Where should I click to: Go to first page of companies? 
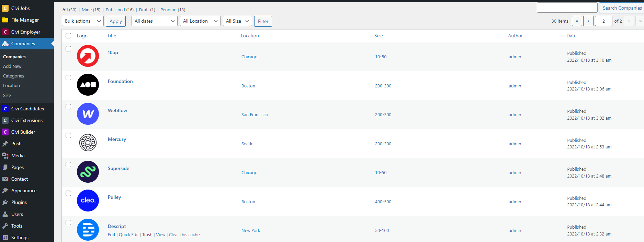577,21
